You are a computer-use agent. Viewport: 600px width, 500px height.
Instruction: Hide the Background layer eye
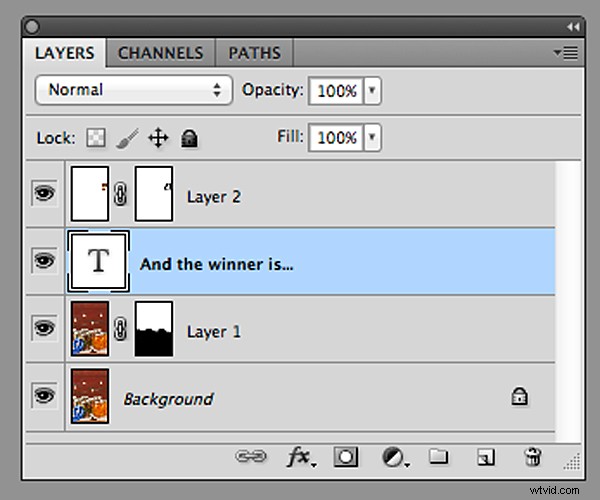[44, 397]
